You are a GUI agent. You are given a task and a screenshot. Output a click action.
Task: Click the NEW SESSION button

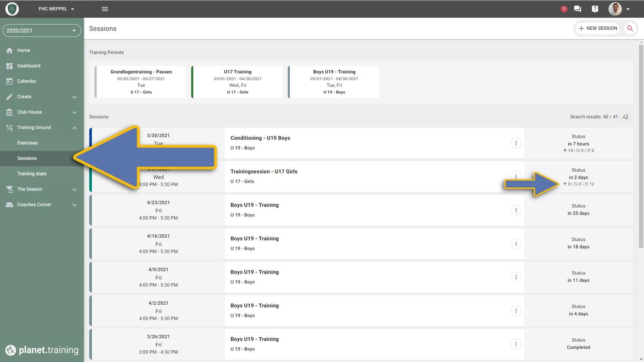(597, 28)
